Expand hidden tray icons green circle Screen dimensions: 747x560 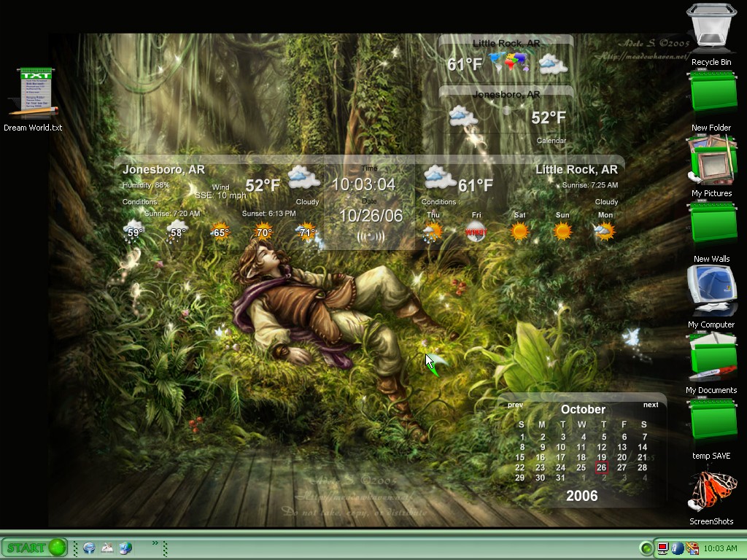(x=646, y=548)
